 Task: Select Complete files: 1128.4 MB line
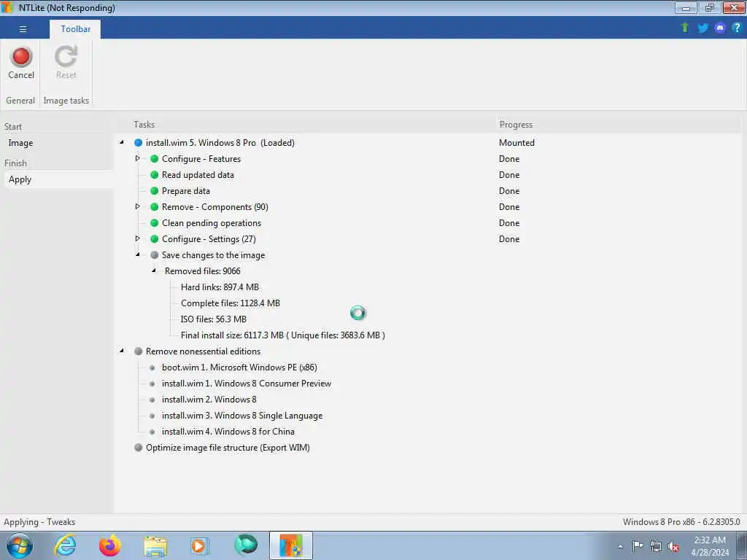pyautogui.click(x=230, y=303)
